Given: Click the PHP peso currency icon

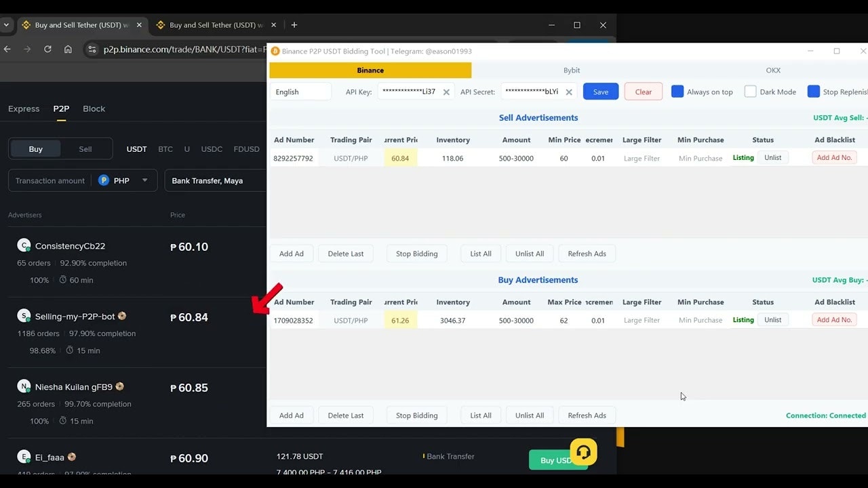Looking at the screenshot, I should pyautogui.click(x=104, y=180).
